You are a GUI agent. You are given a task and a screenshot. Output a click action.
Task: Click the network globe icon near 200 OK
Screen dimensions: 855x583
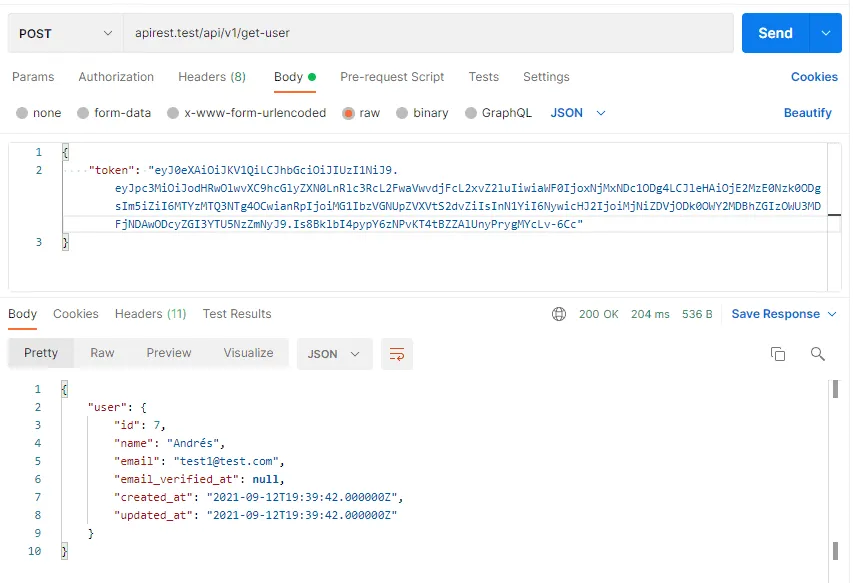coord(558,313)
